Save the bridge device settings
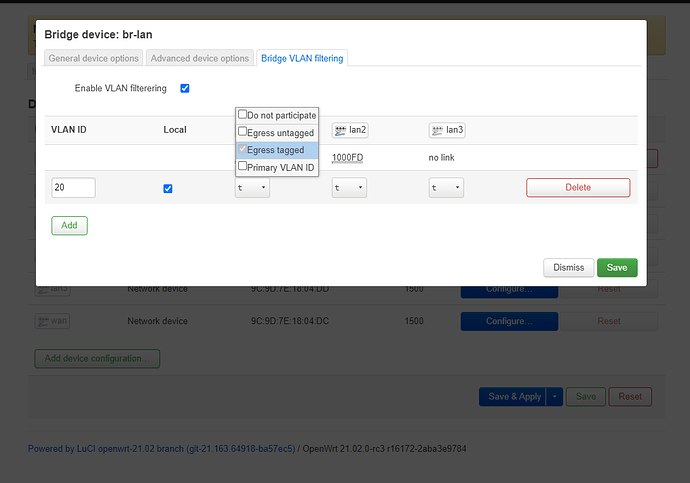The width and height of the screenshot is (690, 483). [617, 267]
